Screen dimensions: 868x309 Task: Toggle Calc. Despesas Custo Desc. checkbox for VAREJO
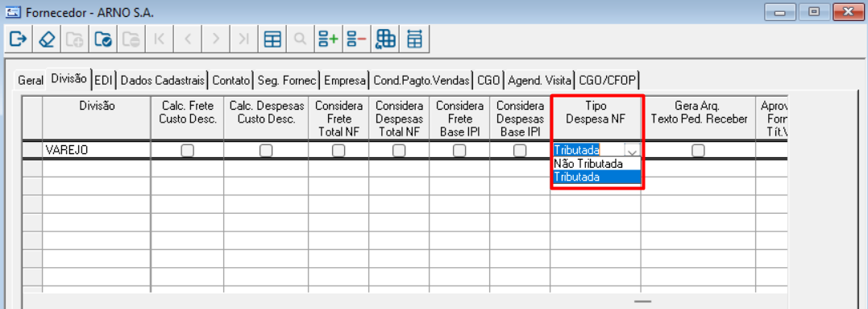[266, 150]
